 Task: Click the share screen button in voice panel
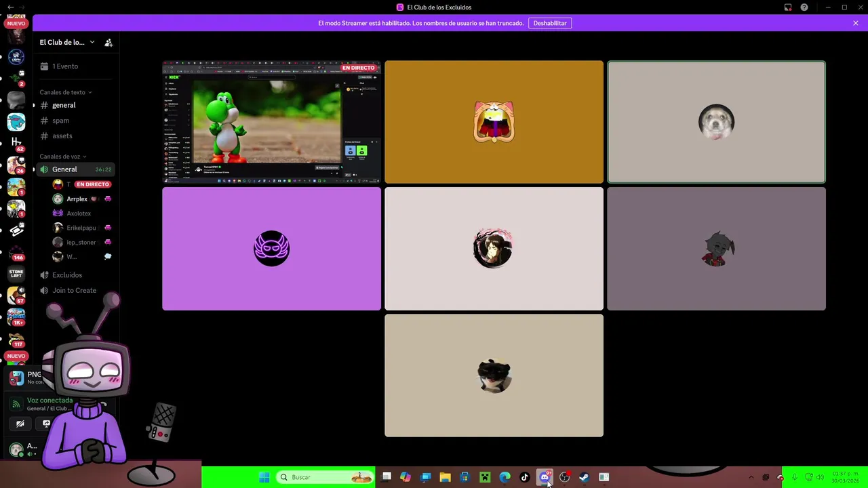46,424
